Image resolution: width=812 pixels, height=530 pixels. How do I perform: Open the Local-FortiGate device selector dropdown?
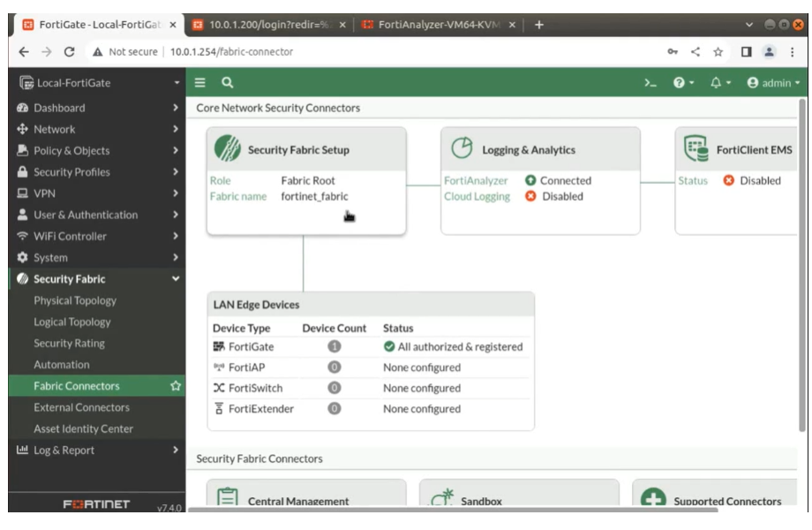tap(99, 83)
